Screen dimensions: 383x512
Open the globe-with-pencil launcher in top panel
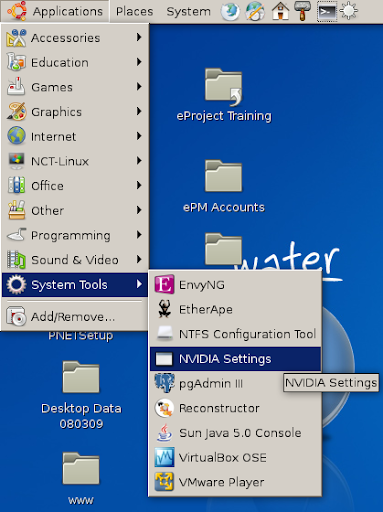(x=255, y=11)
